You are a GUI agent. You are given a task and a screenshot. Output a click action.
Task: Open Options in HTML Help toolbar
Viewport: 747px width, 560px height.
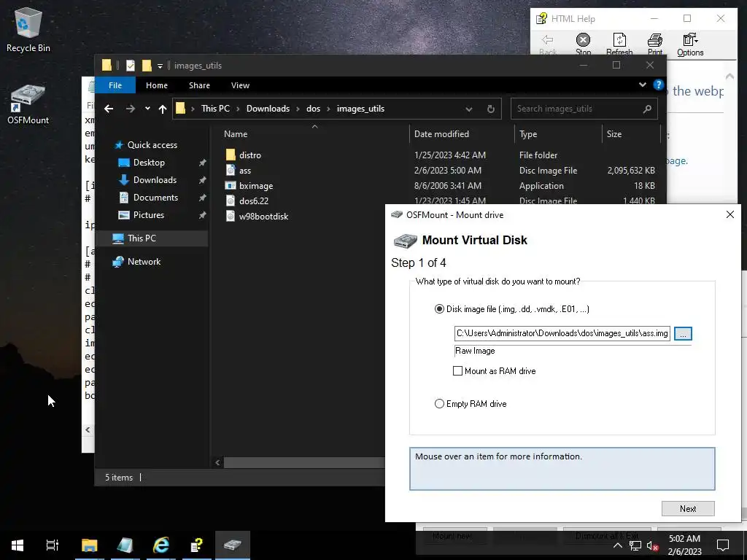pyautogui.click(x=690, y=44)
